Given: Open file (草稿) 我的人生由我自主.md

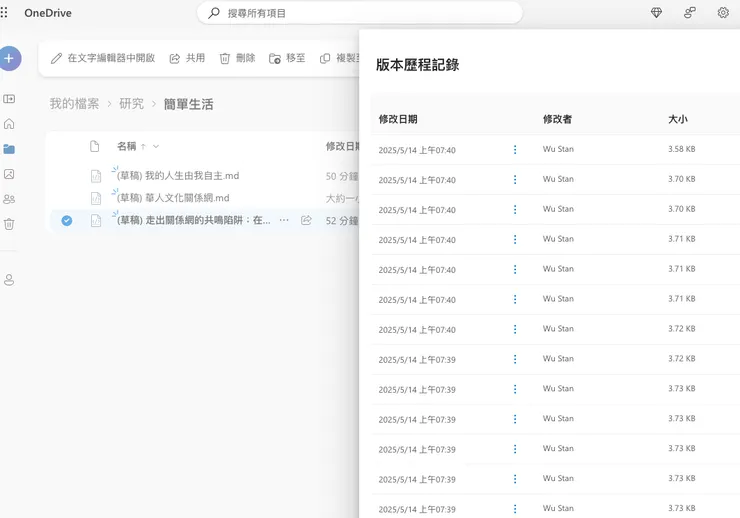Looking at the screenshot, I should (x=178, y=176).
